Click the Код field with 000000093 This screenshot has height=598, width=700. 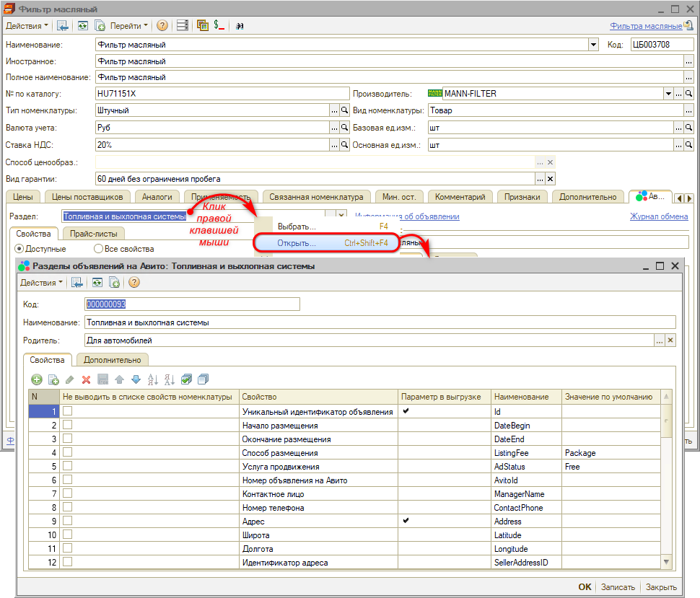click(192, 304)
